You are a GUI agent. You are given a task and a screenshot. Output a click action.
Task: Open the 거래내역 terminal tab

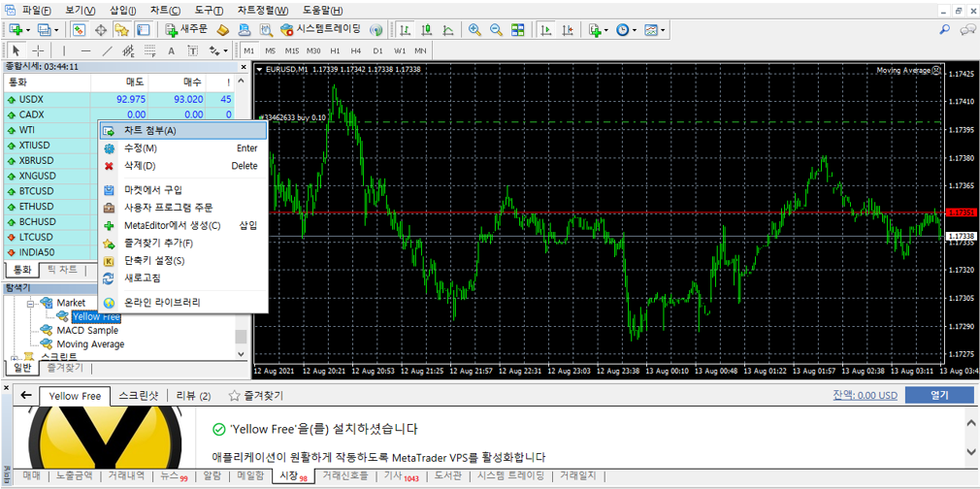pos(125,475)
